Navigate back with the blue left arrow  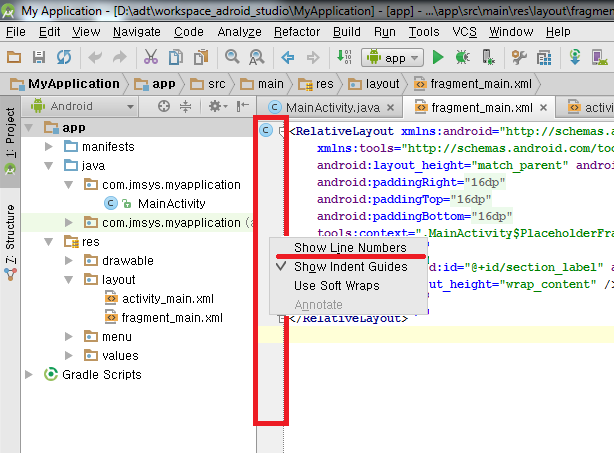288,58
